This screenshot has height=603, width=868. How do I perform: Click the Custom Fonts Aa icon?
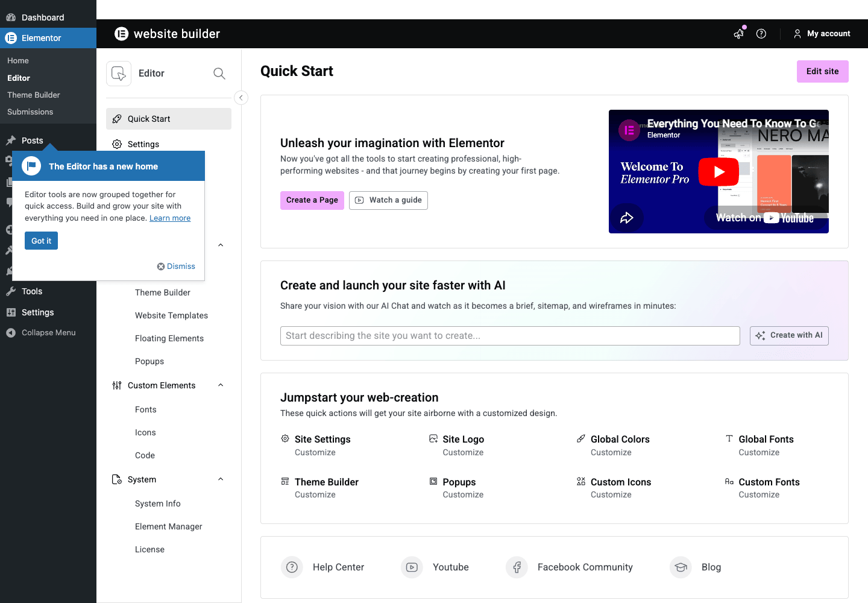(729, 481)
